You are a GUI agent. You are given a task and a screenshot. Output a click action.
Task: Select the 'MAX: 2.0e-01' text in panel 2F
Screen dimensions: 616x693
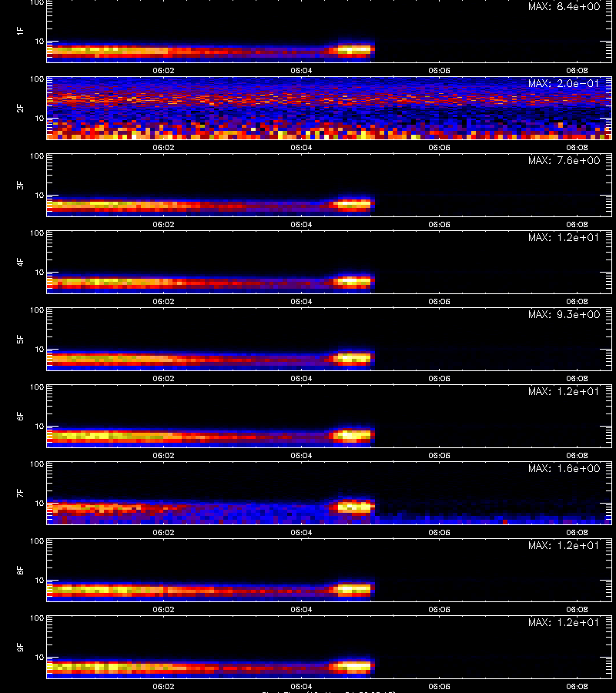point(564,83)
